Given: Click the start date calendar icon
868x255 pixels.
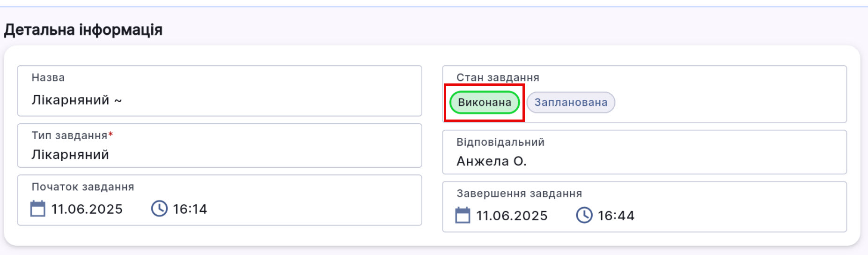Looking at the screenshot, I should (38, 209).
